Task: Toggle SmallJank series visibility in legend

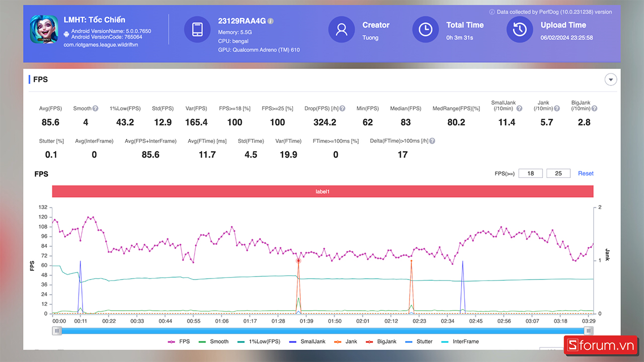Action: click(307, 341)
